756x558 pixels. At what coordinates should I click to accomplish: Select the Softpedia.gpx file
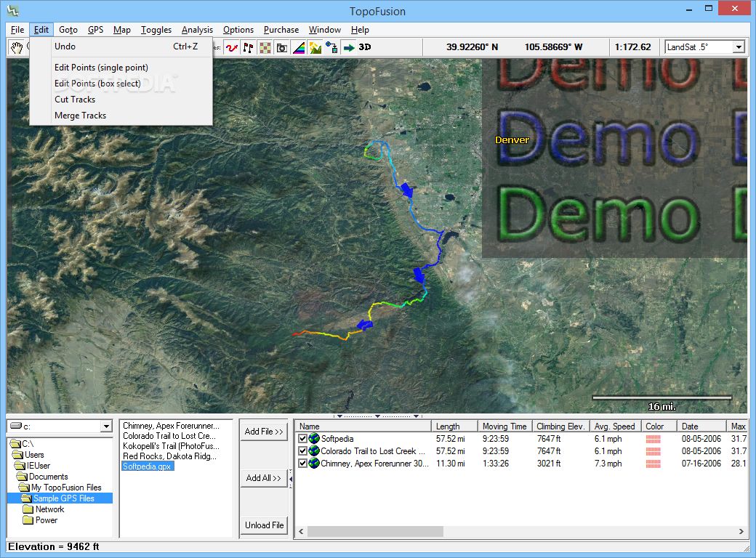point(147,466)
